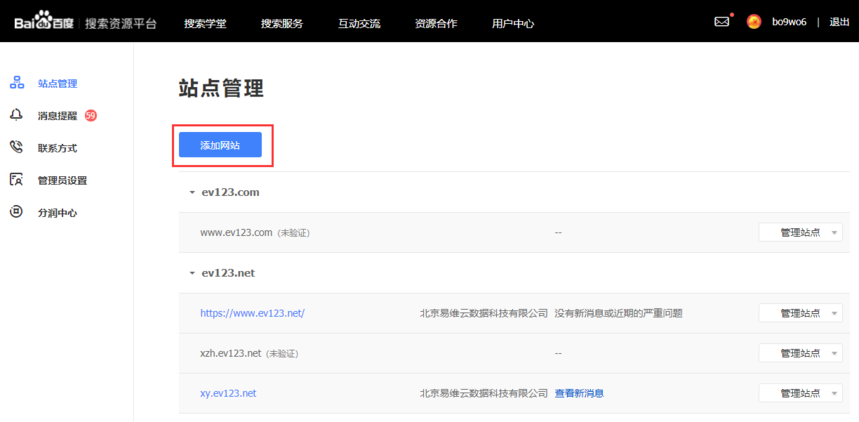Click the profit sharing center icon
859x422 pixels.
point(16,212)
